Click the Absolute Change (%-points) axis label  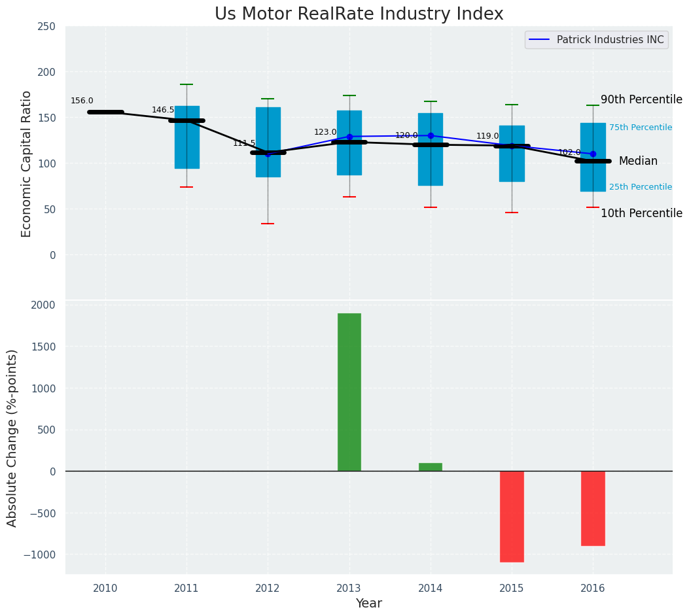tap(12, 437)
